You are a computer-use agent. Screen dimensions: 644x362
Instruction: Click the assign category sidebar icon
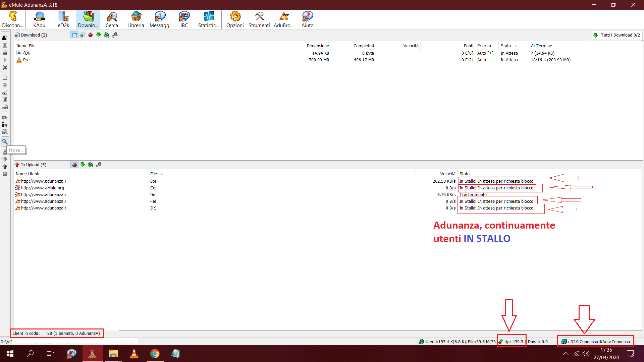click(5, 118)
